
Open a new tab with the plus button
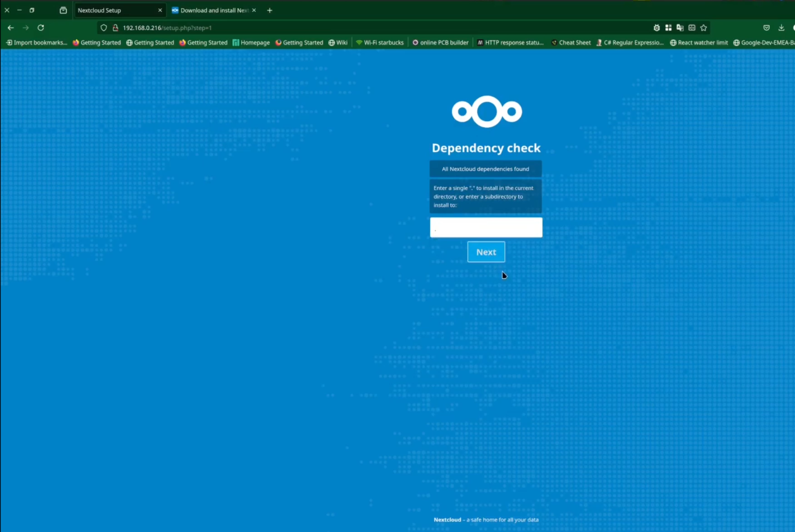270,10
